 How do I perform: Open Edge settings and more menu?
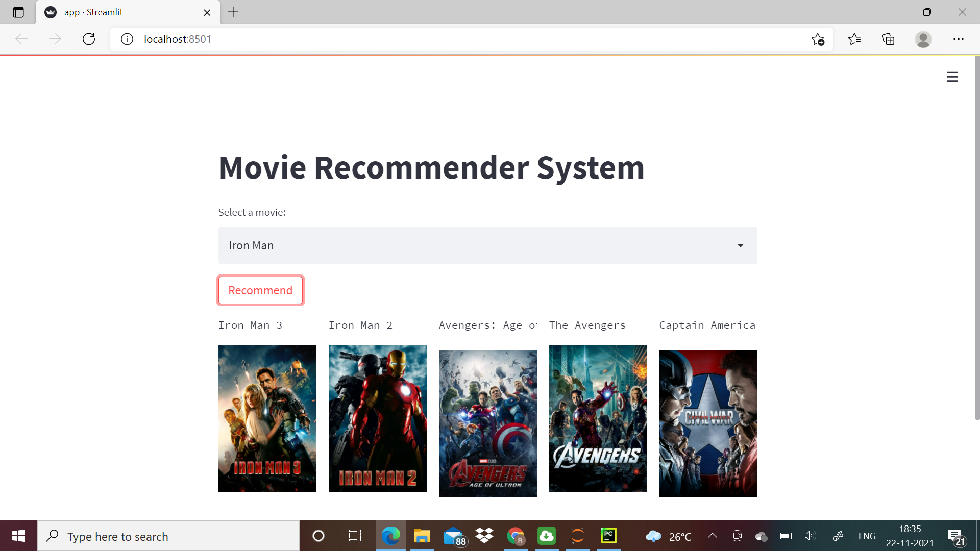959,39
